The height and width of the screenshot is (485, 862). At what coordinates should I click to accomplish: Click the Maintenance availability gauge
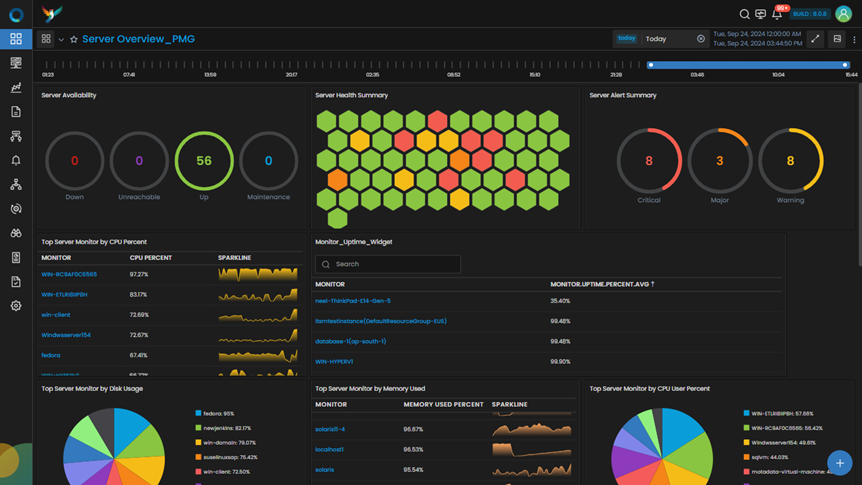[x=268, y=161]
